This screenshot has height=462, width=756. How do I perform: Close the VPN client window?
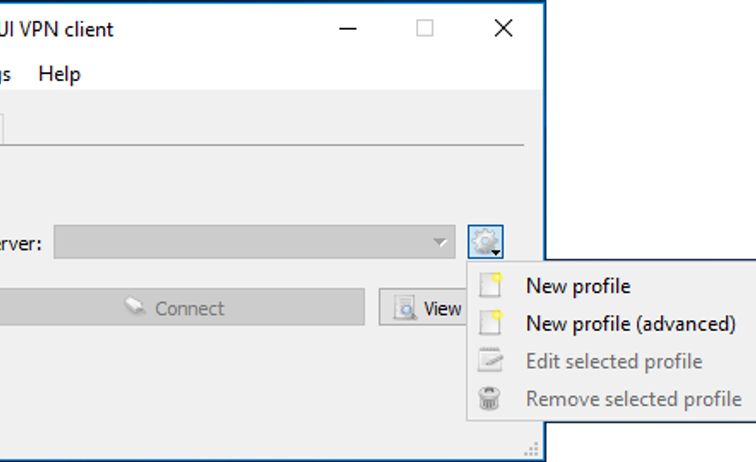click(504, 29)
